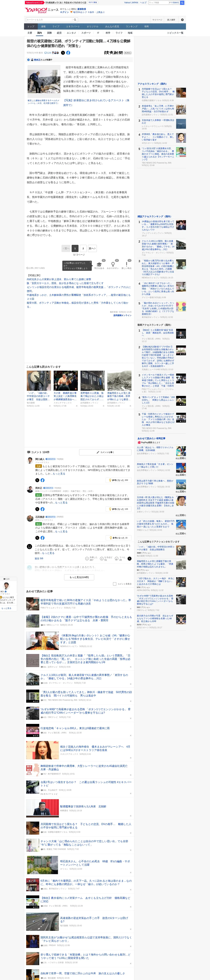Open settings gear icon in header
The width and height of the screenshot is (210, 980).
click(182, 20)
